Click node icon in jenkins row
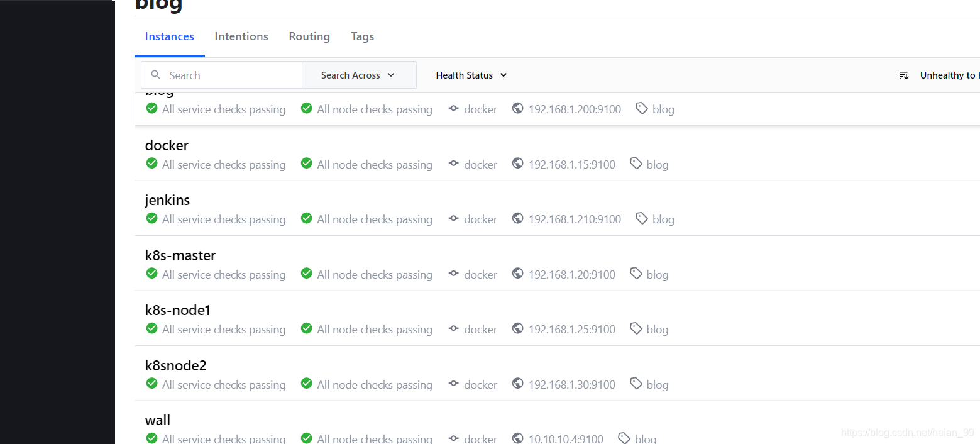The width and height of the screenshot is (980, 444). pyautogui.click(x=454, y=218)
